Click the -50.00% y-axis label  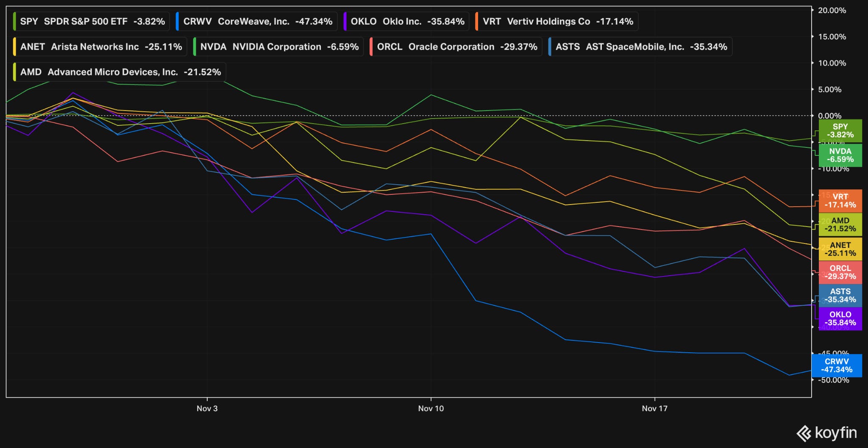coord(833,380)
